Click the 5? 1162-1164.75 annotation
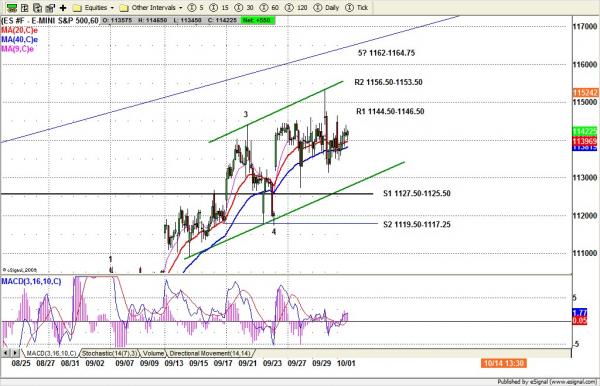600x386 pixels. click(x=386, y=53)
